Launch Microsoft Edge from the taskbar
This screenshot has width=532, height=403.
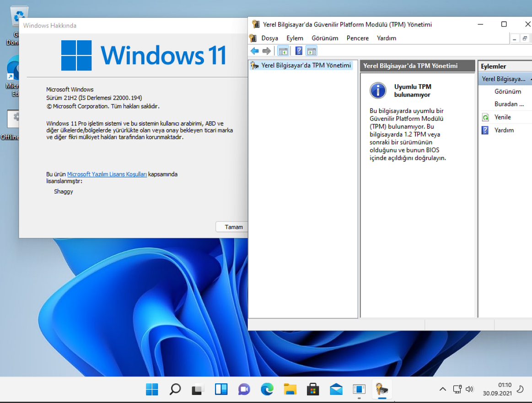[267, 389]
